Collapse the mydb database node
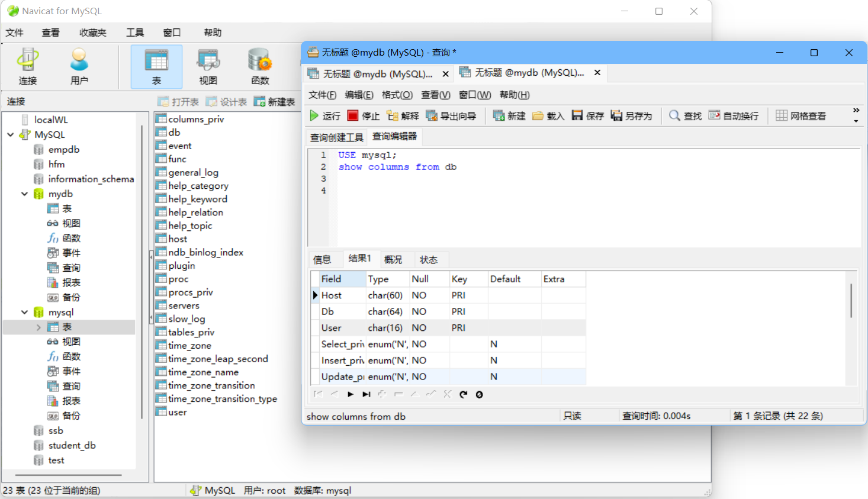 24,194
